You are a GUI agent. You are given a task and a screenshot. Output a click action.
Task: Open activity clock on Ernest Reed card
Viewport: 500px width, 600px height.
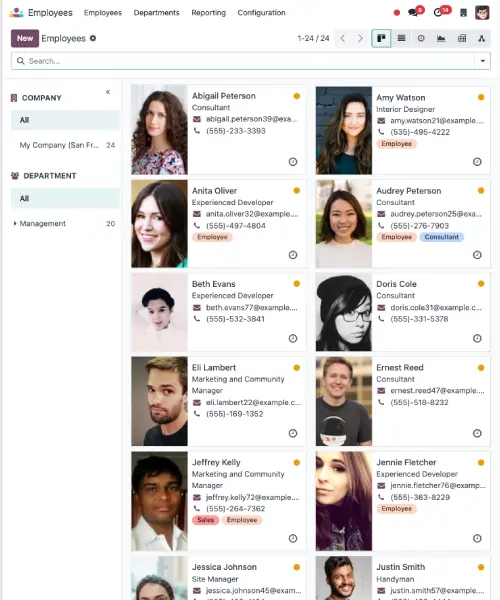coord(477,433)
